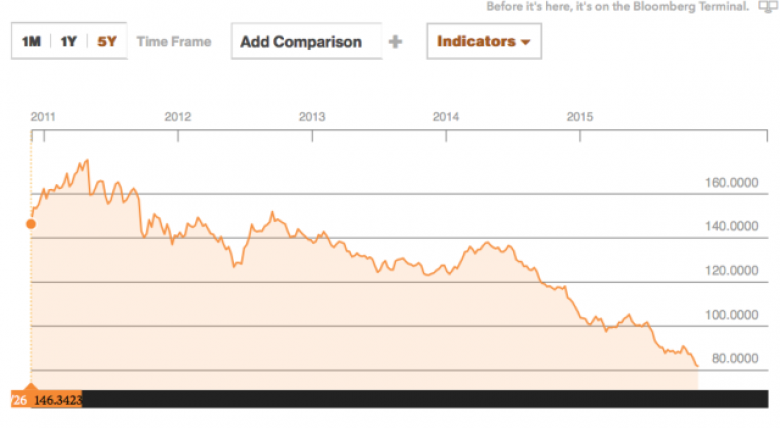Click the Time Frame label
This screenshot has height=428, width=780.
point(174,42)
